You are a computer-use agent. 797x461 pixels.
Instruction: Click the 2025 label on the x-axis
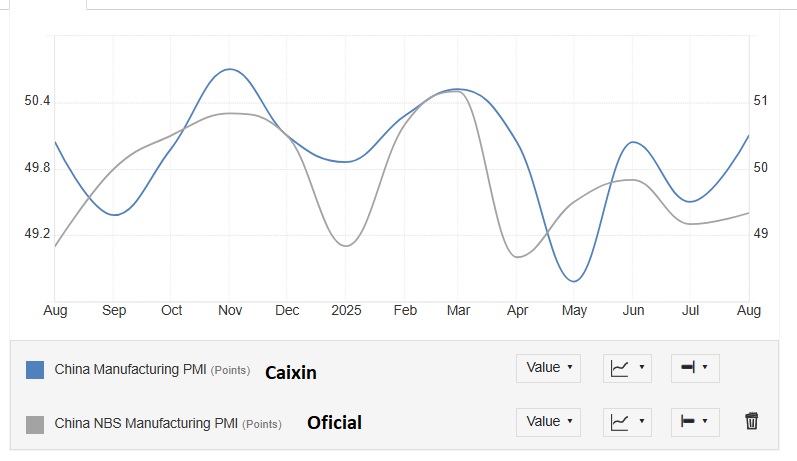click(346, 311)
